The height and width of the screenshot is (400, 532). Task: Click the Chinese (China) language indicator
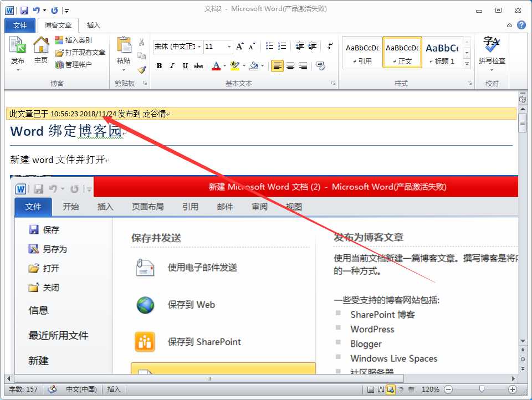[x=81, y=389]
